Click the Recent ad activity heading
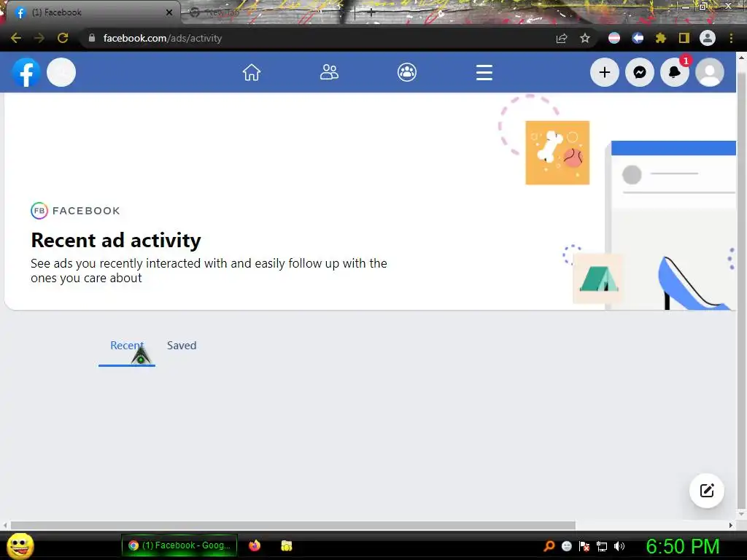Screen dimensions: 747x560 pos(116,241)
